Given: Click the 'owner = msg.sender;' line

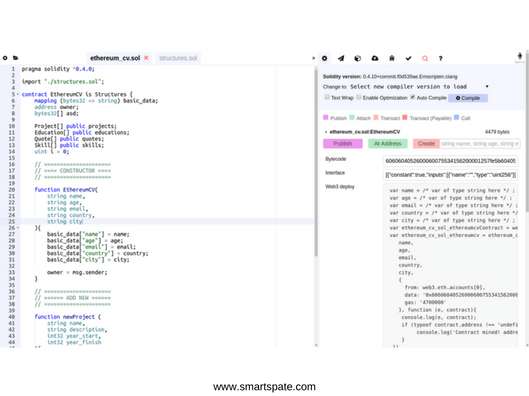Looking at the screenshot, I should (x=77, y=272).
